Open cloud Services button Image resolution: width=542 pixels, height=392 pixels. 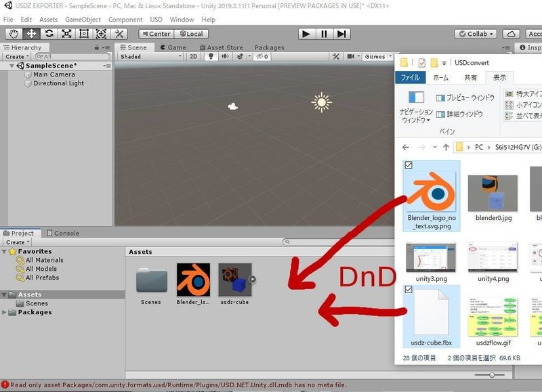point(512,34)
